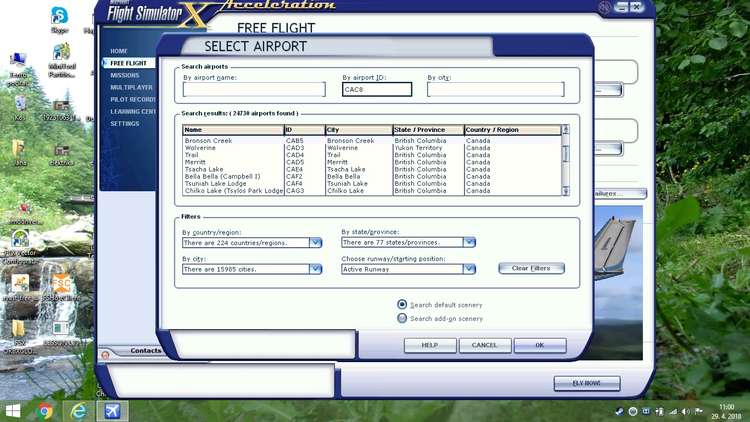Open MISSIONS in sidebar
Viewport: 750px width, 422px height.
tap(125, 76)
